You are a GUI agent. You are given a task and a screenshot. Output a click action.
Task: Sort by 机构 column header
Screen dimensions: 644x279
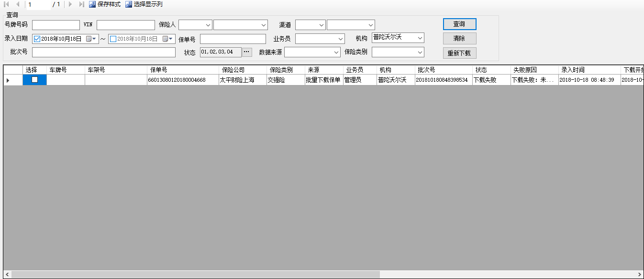tap(396, 70)
